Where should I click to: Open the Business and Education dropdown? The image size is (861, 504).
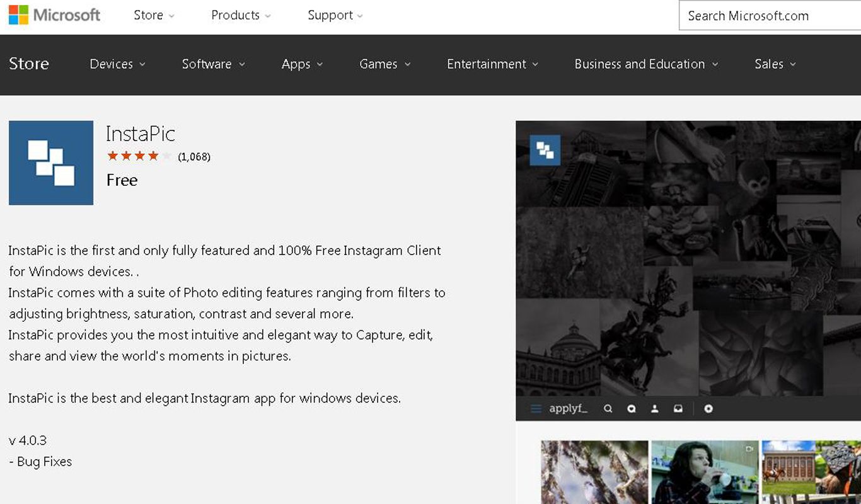click(x=647, y=64)
